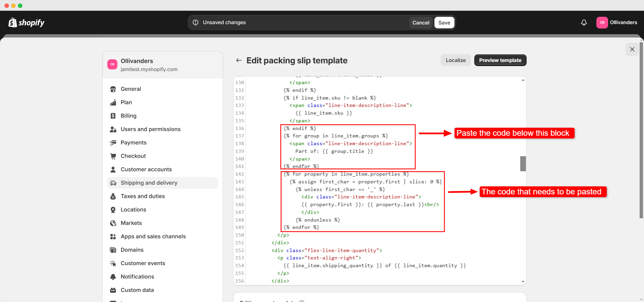This screenshot has height=302, width=644.
Task: Select Payments in the sidebar
Action: (163, 143)
